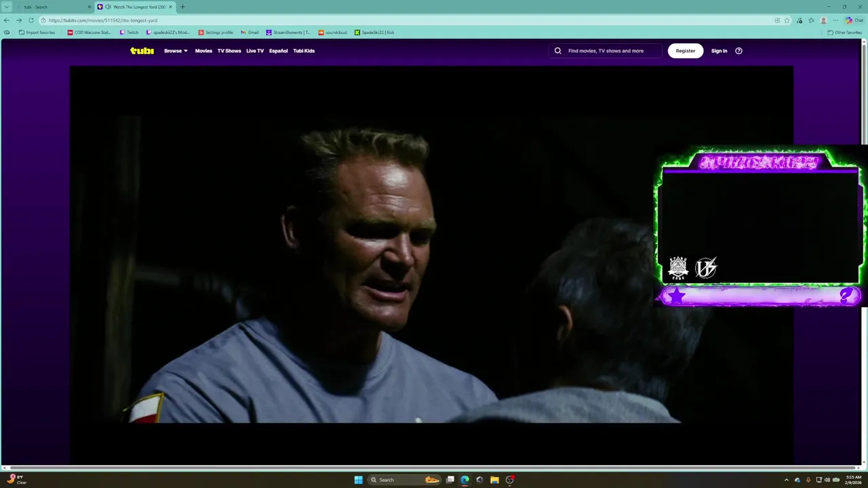868x488 pixels.
Task: Click the horizontal page scrollbar
Action: click(x=431, y=468)
